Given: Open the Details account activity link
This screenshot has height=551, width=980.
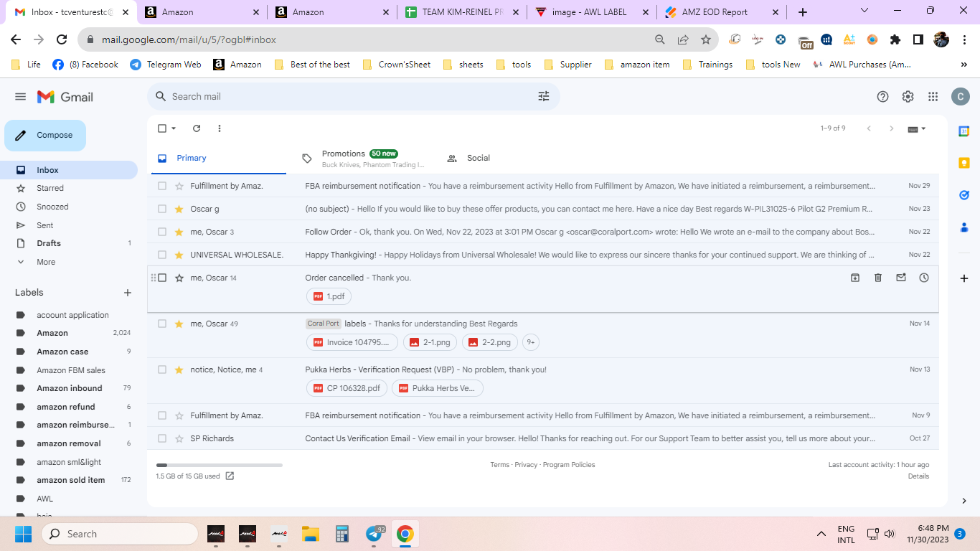Looking at the screenshot, I should point(918,476).
